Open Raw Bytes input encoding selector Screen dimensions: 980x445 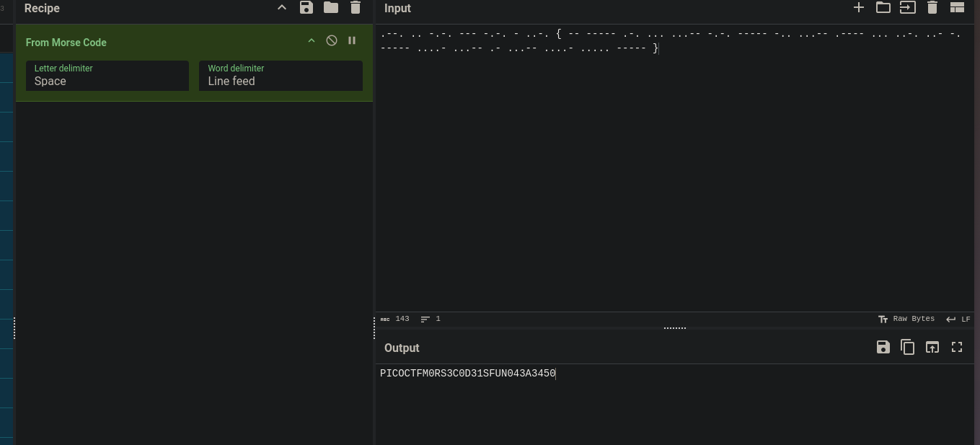pyautogui.click(x=906, y=319)
